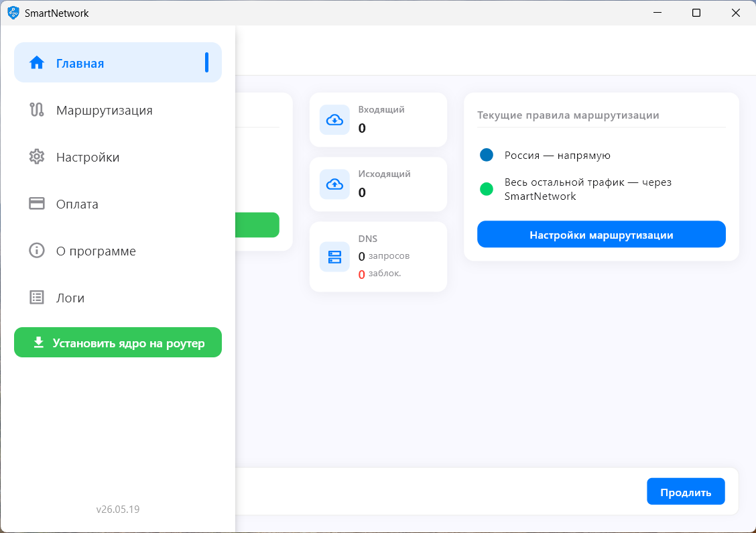Click the DNS server icon
756x533 pixels.
(x=334, y=257)
